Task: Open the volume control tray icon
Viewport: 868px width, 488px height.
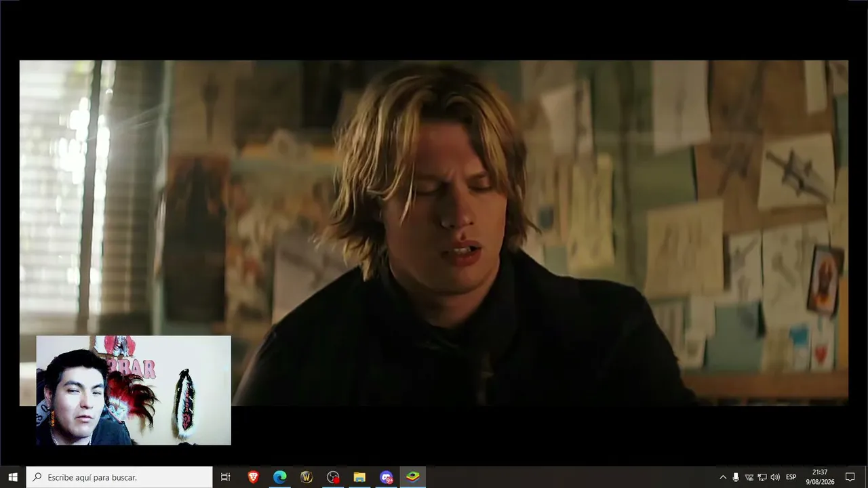Action: 775,477
